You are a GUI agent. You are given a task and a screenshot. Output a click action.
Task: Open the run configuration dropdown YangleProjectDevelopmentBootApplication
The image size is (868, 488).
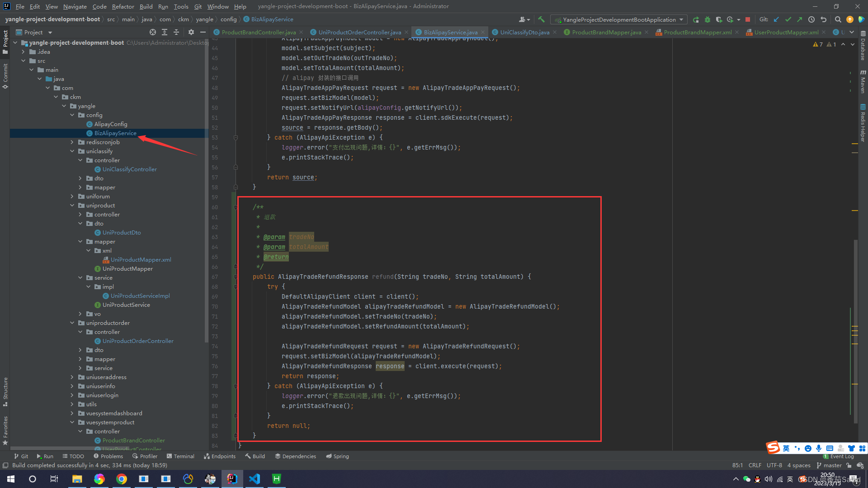point(619,19)
